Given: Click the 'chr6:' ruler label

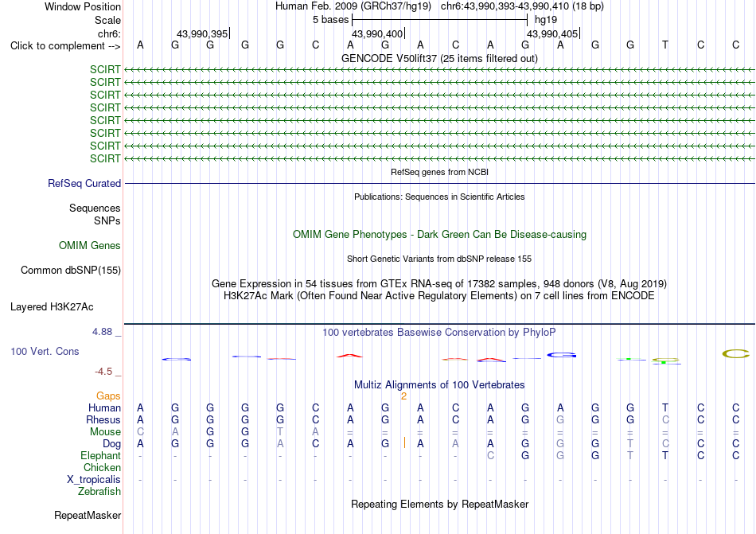Looking at the screenshot, I should coord(110,33).
